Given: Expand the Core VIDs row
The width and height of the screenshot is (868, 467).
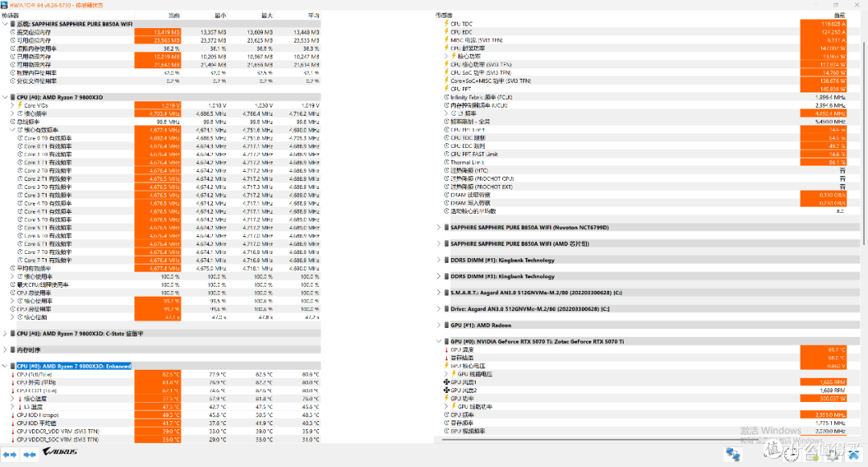Looking at the screenshot, I should click(12, 105).
